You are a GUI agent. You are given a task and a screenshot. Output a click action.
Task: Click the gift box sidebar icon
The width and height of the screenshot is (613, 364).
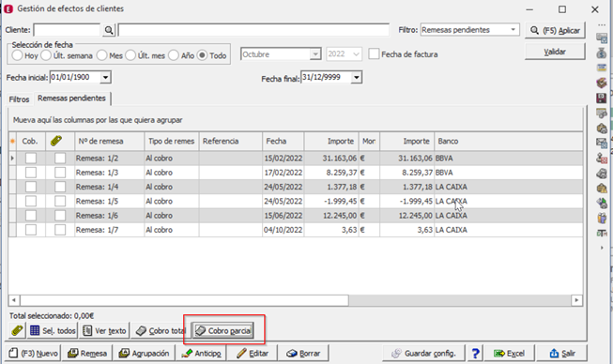click(x=602, y=217)
